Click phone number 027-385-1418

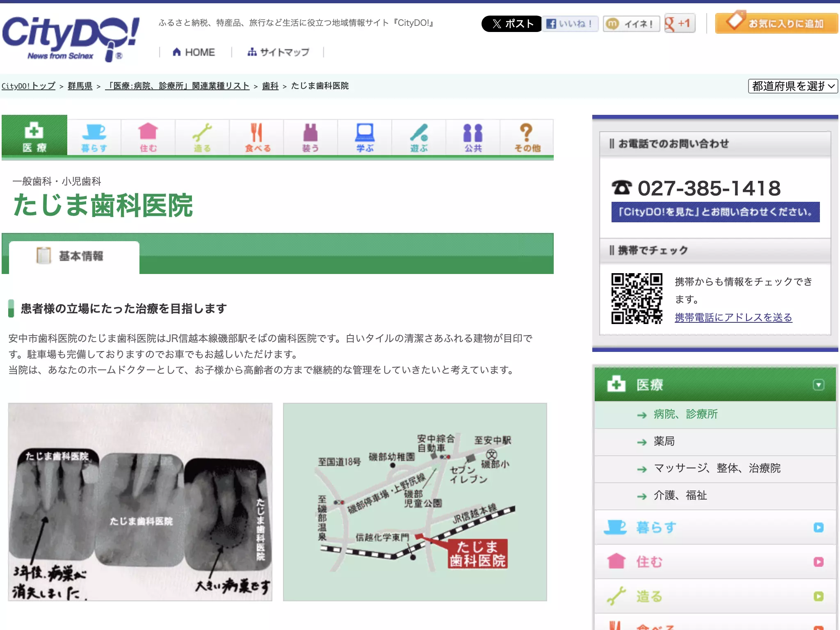pyautogui.click(x=709, y=188)
